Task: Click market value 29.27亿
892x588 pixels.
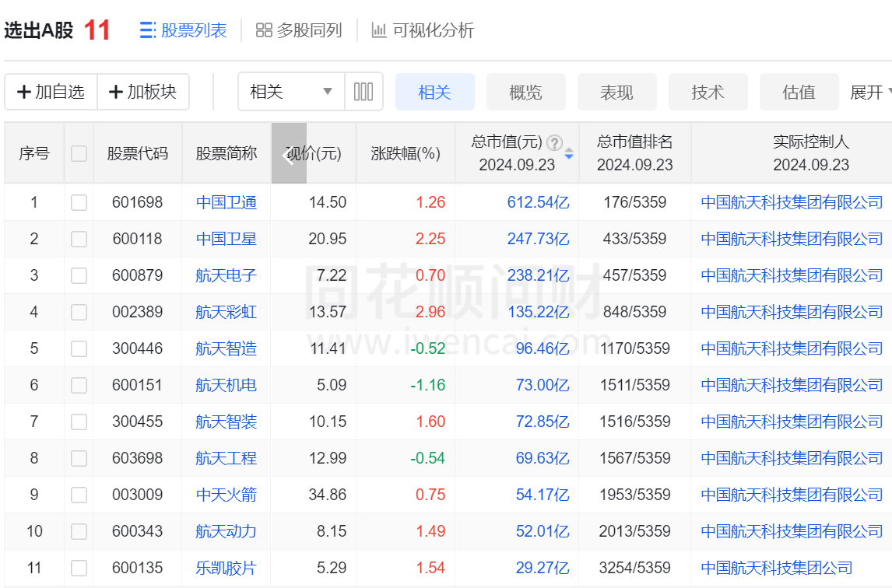Action: [x=543, y=568]
